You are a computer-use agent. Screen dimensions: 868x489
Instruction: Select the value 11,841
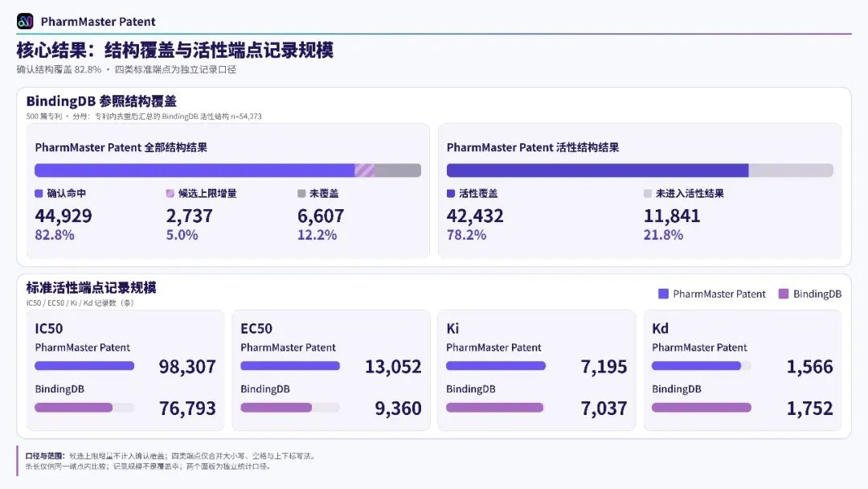click(672, 216)
